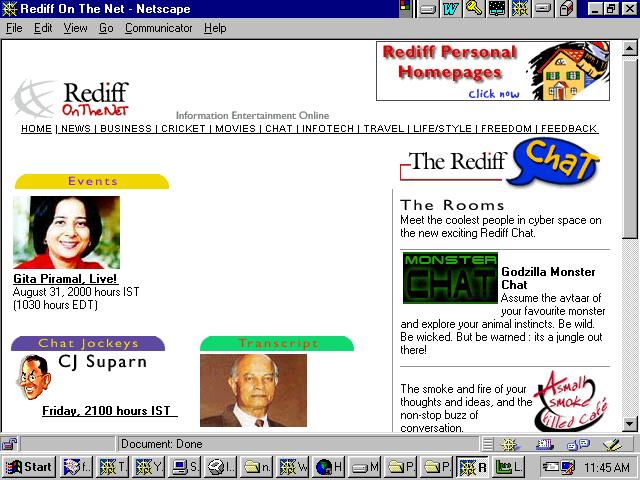Image resolution: width=640 pixels, height=480 pixels.
Task: Click the Friday, 2100 hours IST link
Action: click(108, 411)
